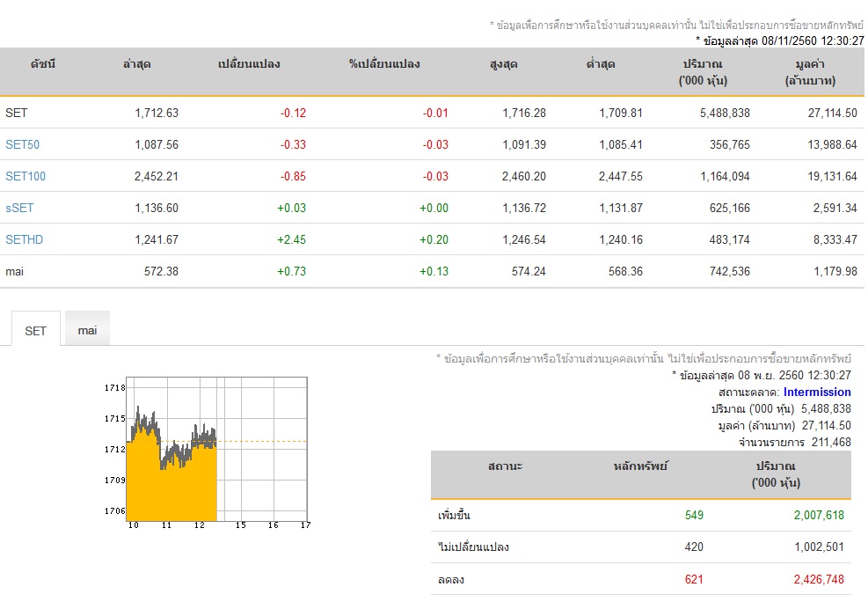Select SET50 change value -0.33
The width and height of the screenshot is (868, 609).
coord(293,144)
